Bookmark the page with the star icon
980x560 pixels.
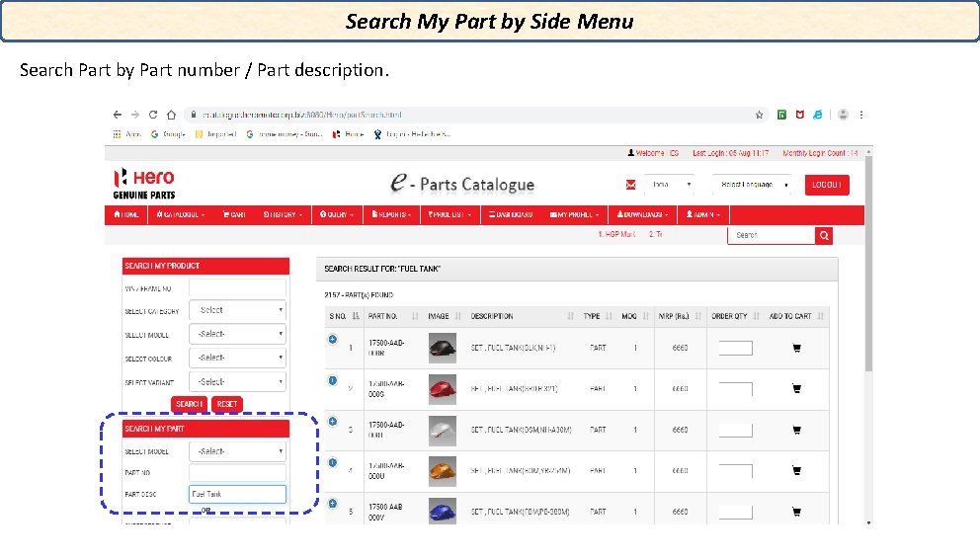760,115
